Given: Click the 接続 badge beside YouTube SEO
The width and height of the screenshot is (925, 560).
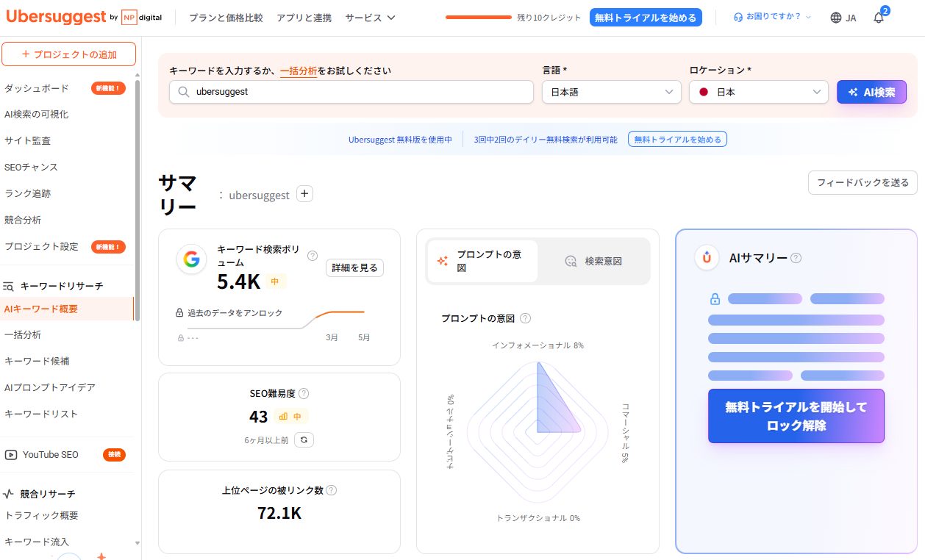Looking at the screenshot, I should pos(114,455).
